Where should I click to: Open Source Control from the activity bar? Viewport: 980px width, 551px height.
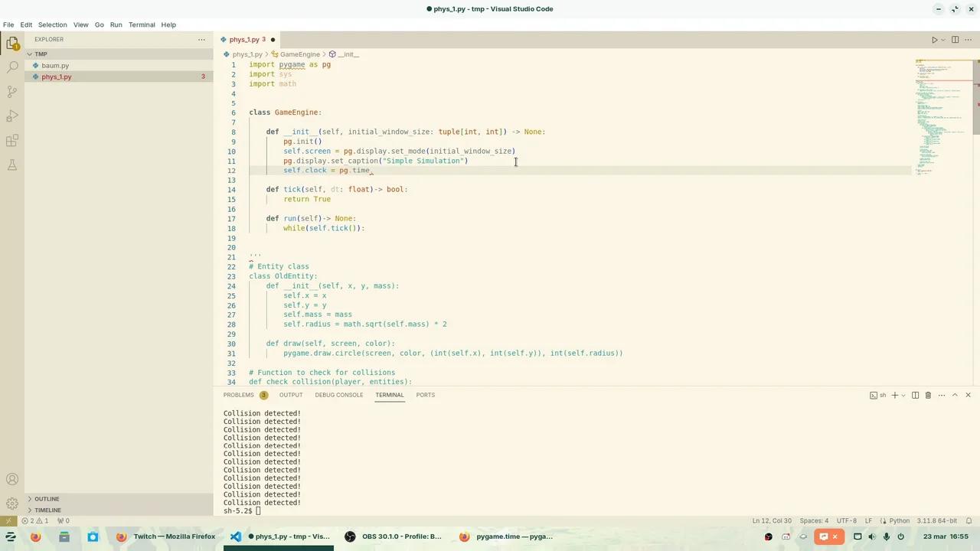pos(11,91)
